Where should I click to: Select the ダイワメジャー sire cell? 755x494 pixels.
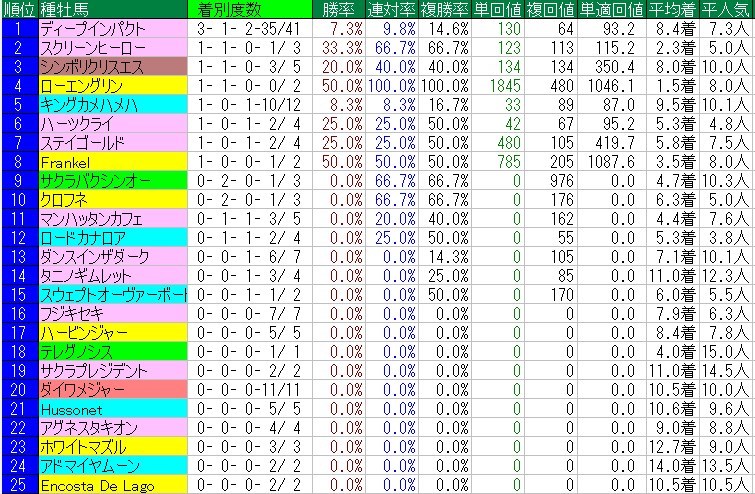point(113,390)
